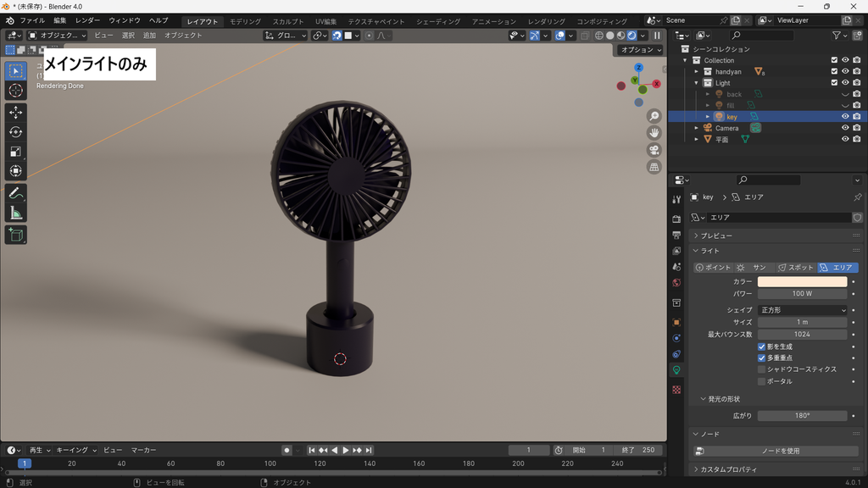The image size is (868, 488).
Task: Click the zoom view magnifier icon
Action: [x=654, y=116]
